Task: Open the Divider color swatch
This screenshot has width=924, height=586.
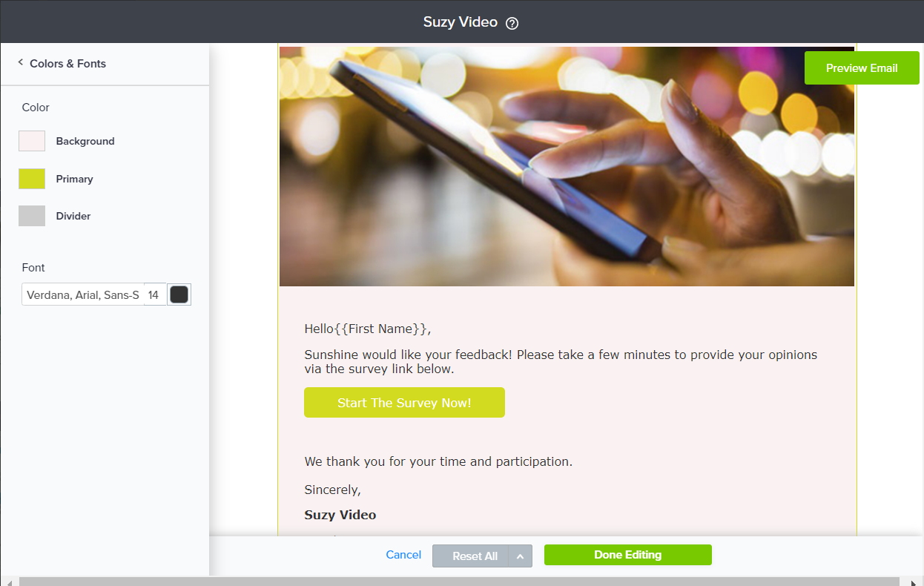Action: click(x=32, y=216)
